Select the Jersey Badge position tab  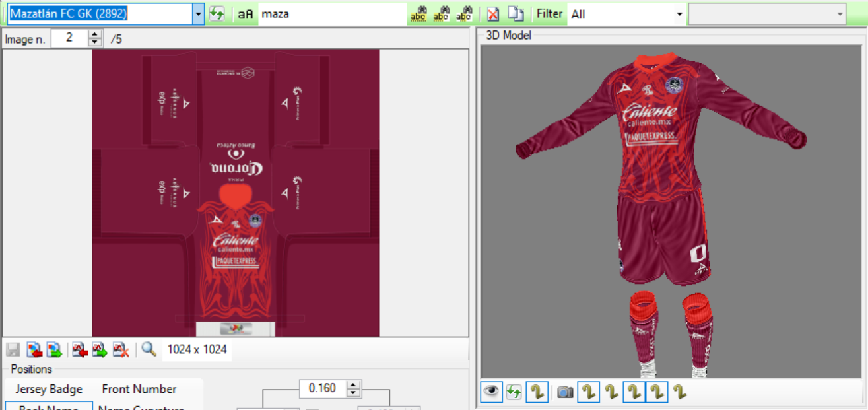pos(49,389)
